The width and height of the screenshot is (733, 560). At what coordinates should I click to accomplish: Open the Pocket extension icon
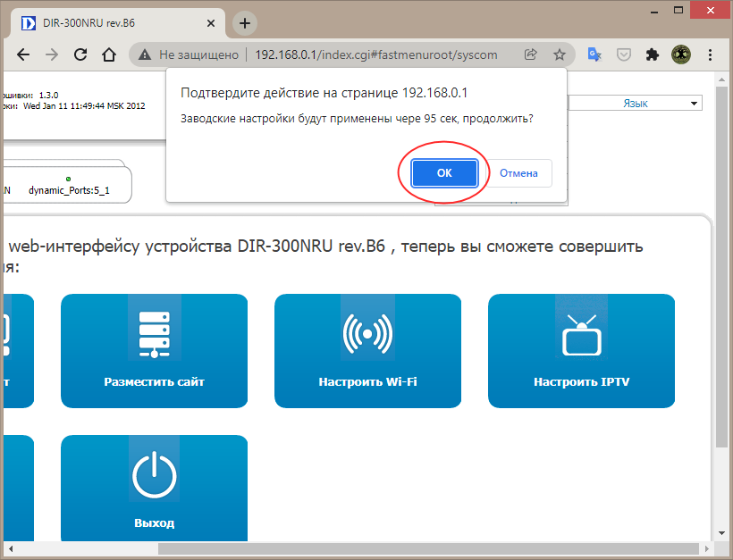pos(624,54)
